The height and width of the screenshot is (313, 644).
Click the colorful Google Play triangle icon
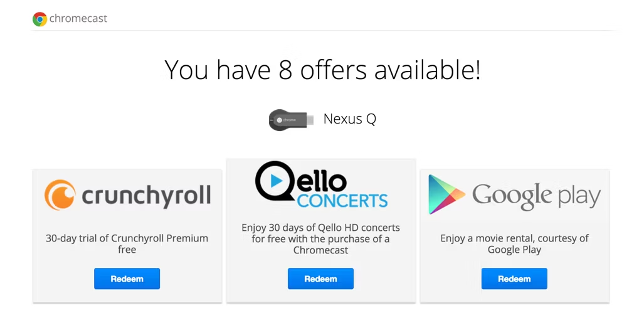tap(445, 194)
